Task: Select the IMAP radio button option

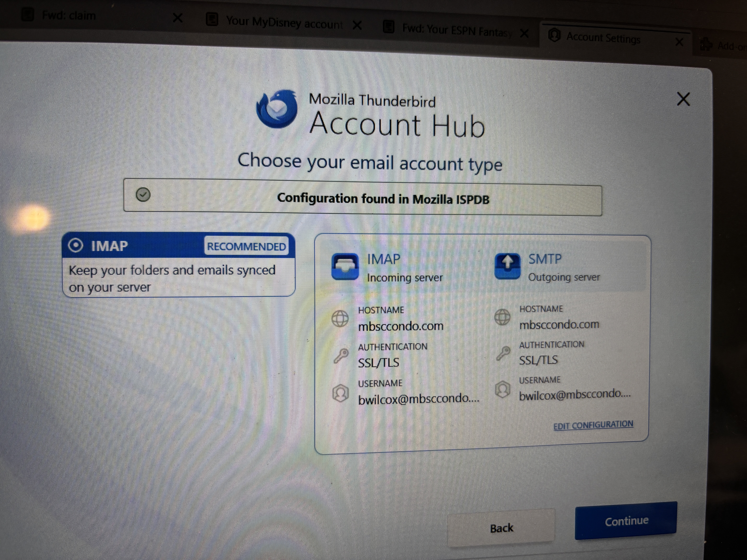Action: [76, 245]
